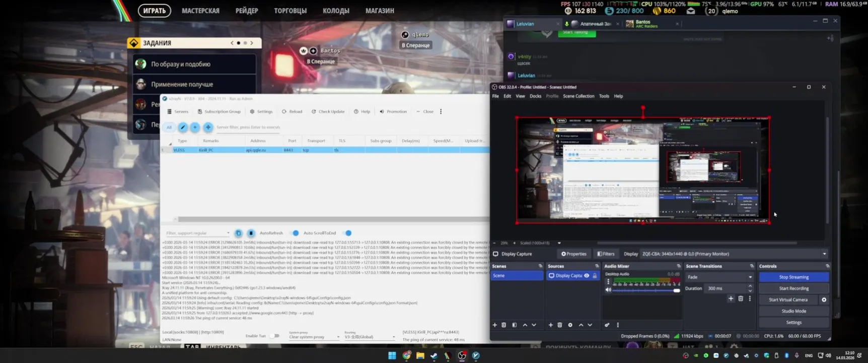Select the VLESS Kirill_PC server row
This screenshot has height=363, width=868.
pos(325,150)
